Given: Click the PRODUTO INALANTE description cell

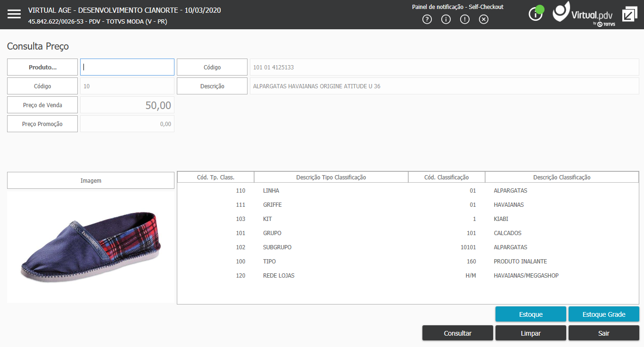Looking at the screenshot, I should click(x=520, y=262).
